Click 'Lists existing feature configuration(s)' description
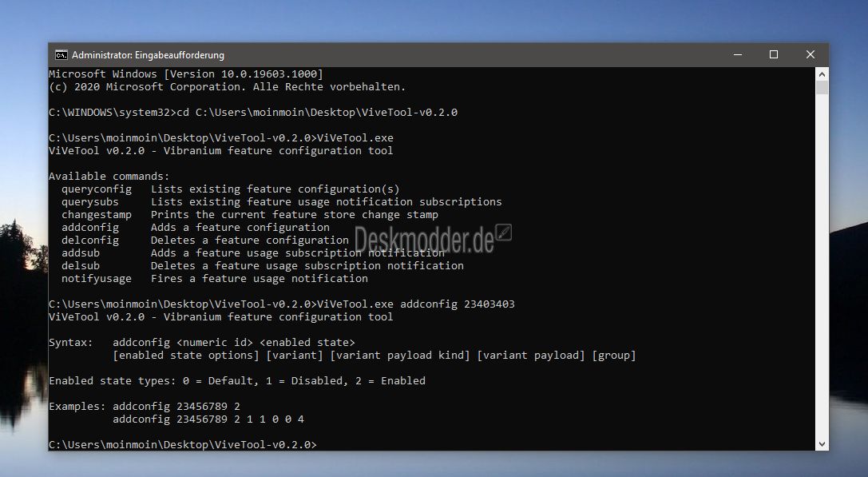Screen dimensions: 868x477 [275, 189]
